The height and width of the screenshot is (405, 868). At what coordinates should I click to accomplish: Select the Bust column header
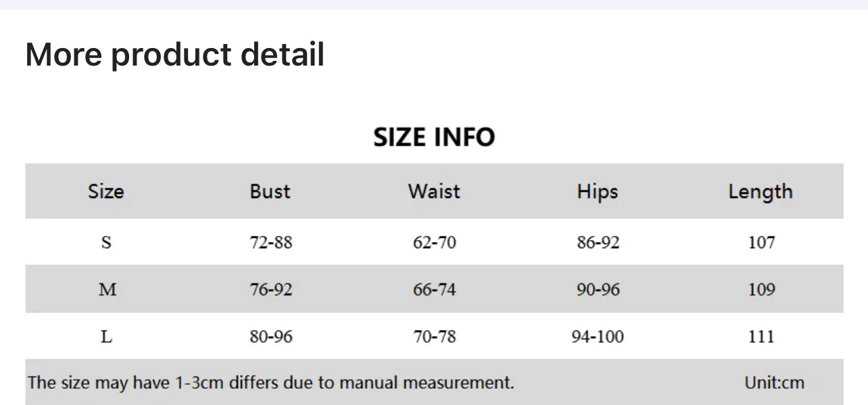click(270, 191)
